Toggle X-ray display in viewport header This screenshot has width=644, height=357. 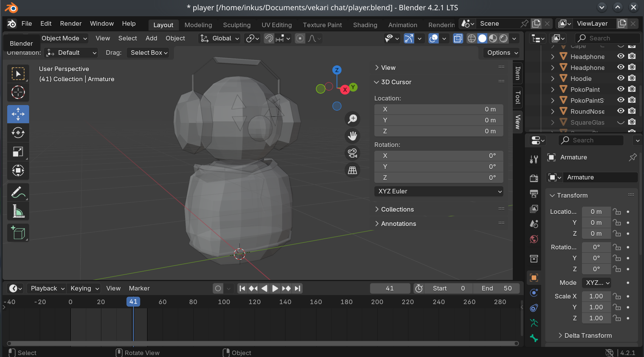[458, 39]
